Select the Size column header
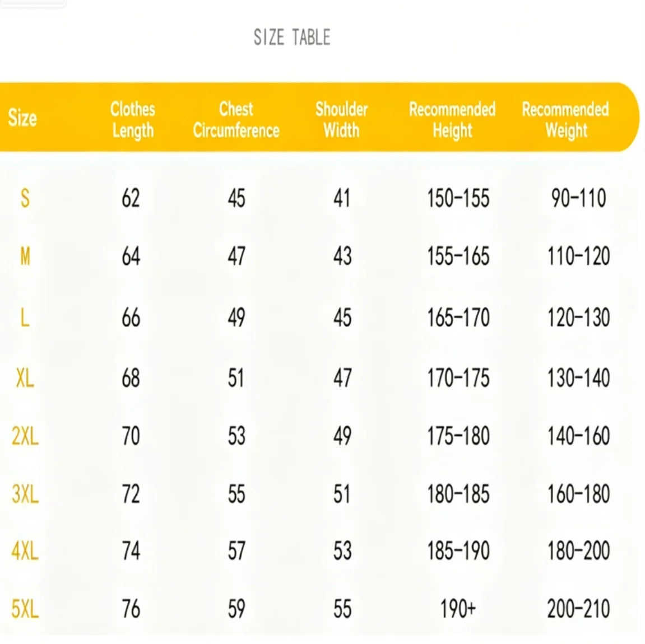645x644 pixels. click(22, 118)
